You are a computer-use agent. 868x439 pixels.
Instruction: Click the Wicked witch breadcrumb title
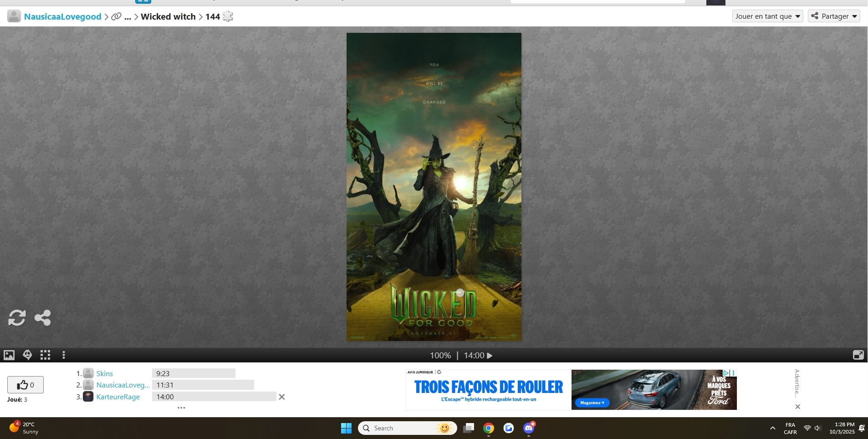pos(168,17)
